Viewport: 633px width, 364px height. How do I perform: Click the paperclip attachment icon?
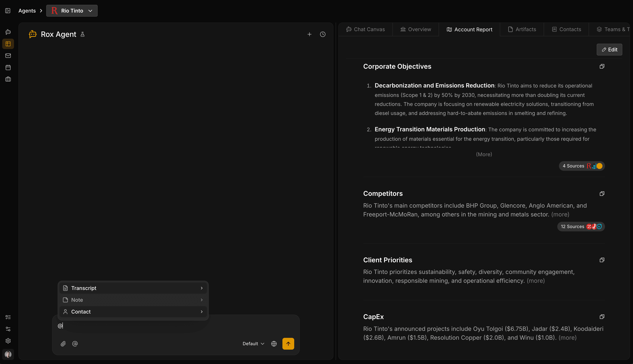63,344
